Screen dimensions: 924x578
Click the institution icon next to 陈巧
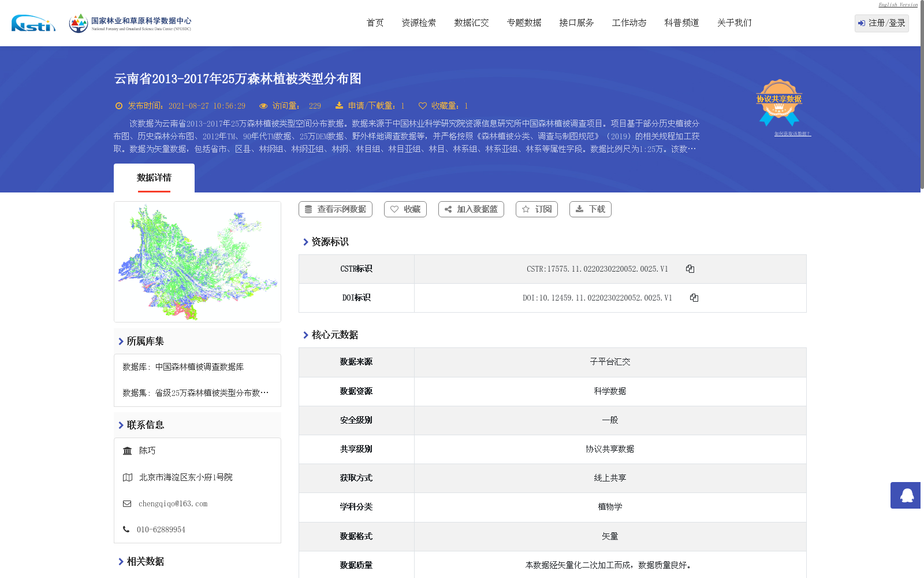[128, 451]
